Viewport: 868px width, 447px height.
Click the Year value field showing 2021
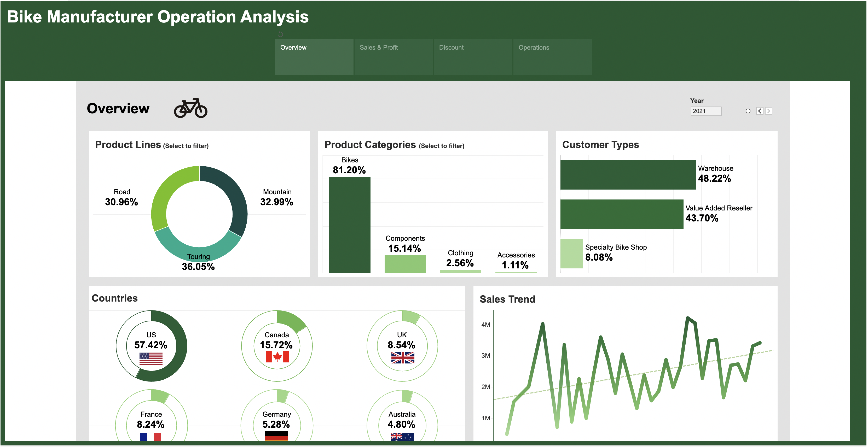706,111
